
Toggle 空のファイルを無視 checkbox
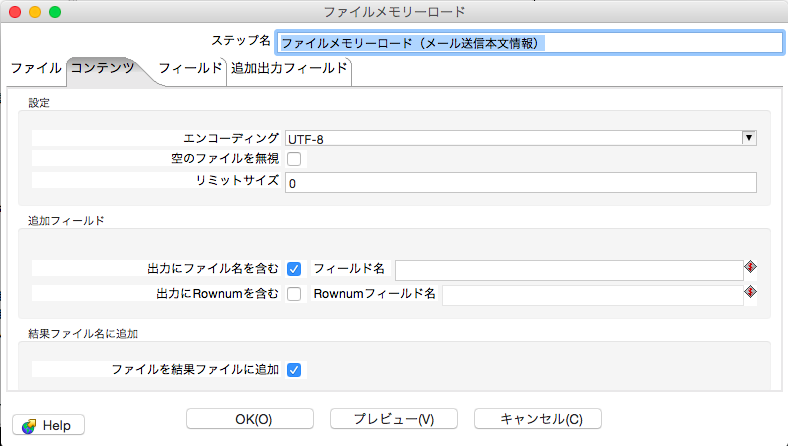tap(294, 158)
